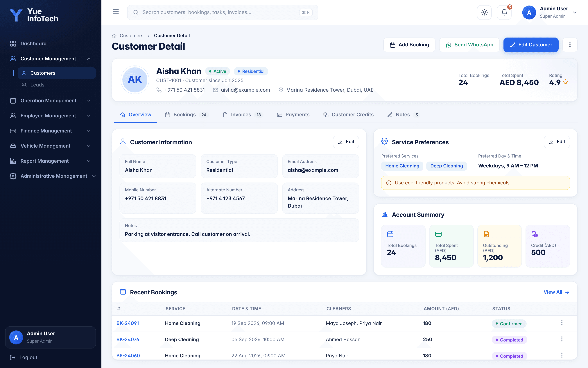Click the Account Summary chart icon
The height and width of the screenshot is (368, 588).
coord(384,214)
